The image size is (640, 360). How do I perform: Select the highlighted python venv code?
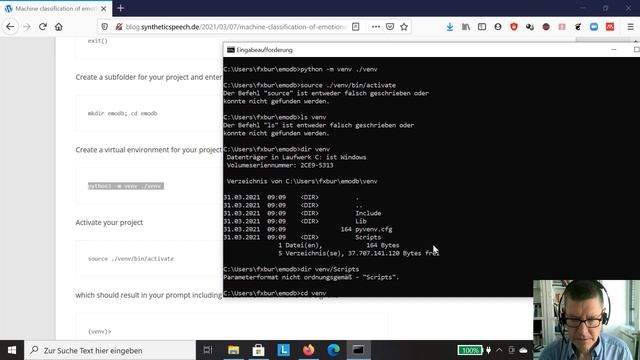point(126,186)
